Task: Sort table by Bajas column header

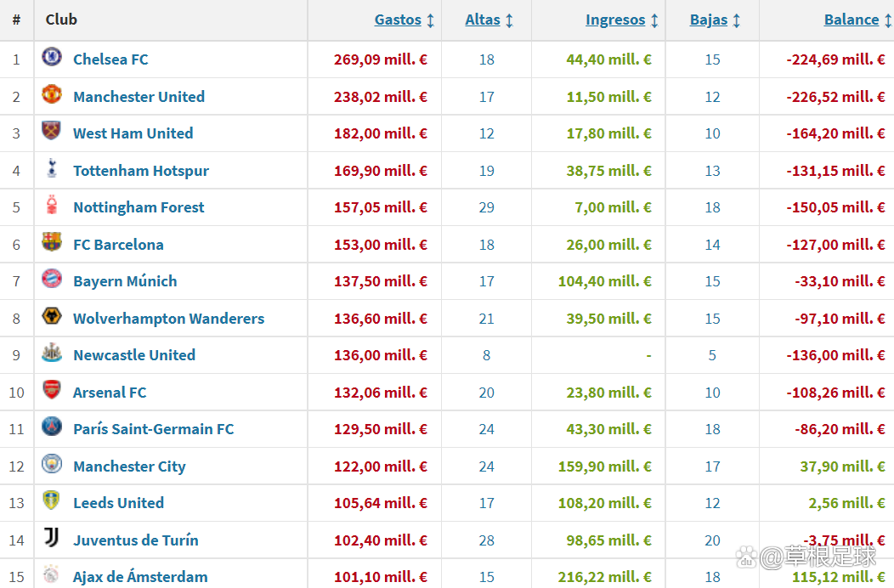Action: (x=709, y=20)
